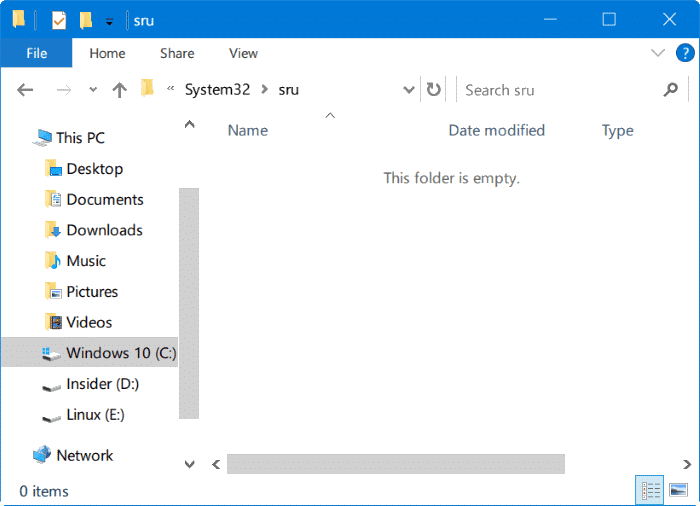700x506 pixels.
Task: Click the address bar folder icon
Action: pyautogui.click(x=147, y=88)
